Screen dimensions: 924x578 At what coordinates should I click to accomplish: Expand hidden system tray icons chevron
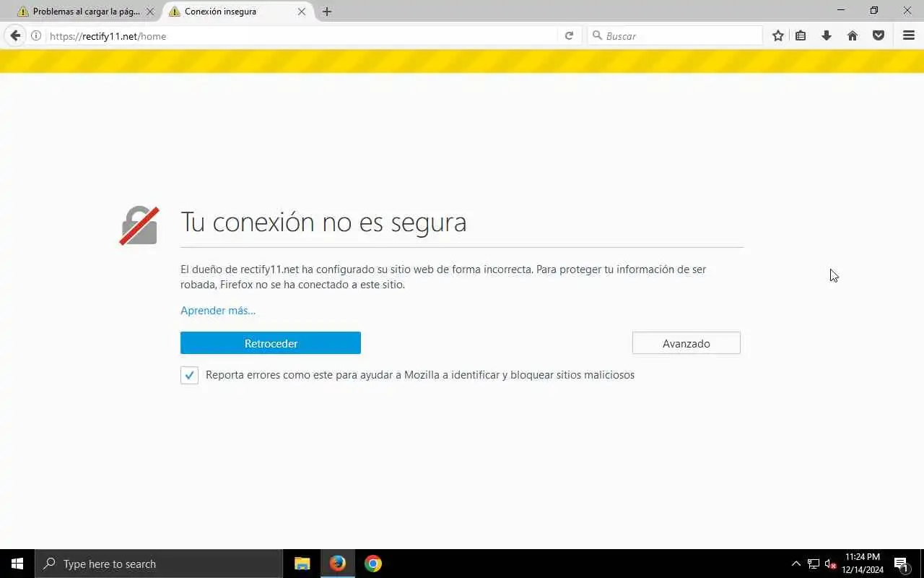[796, 564]
